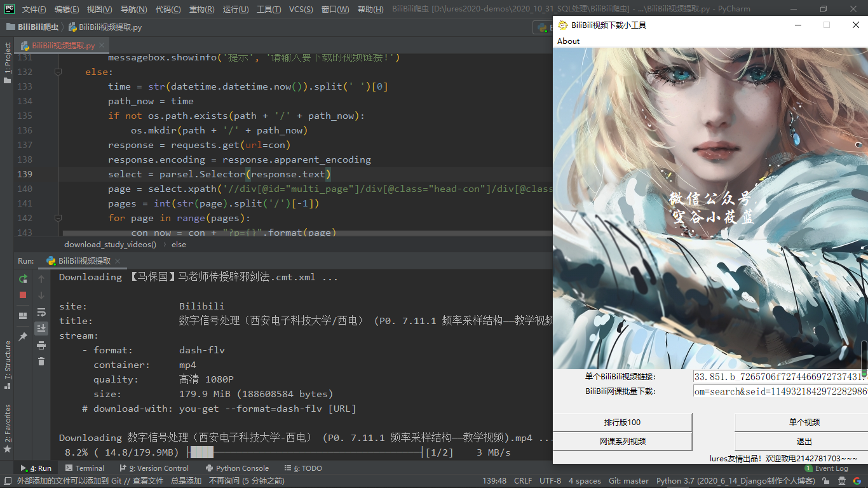868x488 pixels.
Task: Open the 4 spaces indent selector
Action: [x=585, y=481]
